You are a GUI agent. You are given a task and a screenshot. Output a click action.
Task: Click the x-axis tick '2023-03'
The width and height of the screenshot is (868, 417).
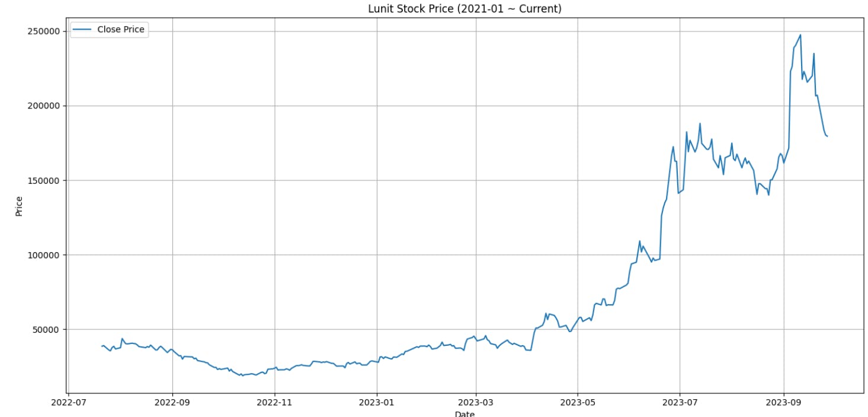point(476,402)
